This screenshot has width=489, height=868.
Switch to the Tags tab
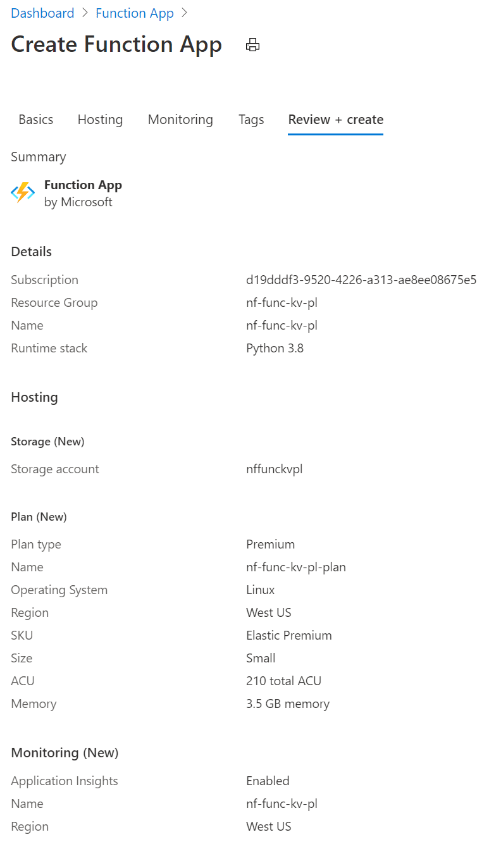pos(251,120)
